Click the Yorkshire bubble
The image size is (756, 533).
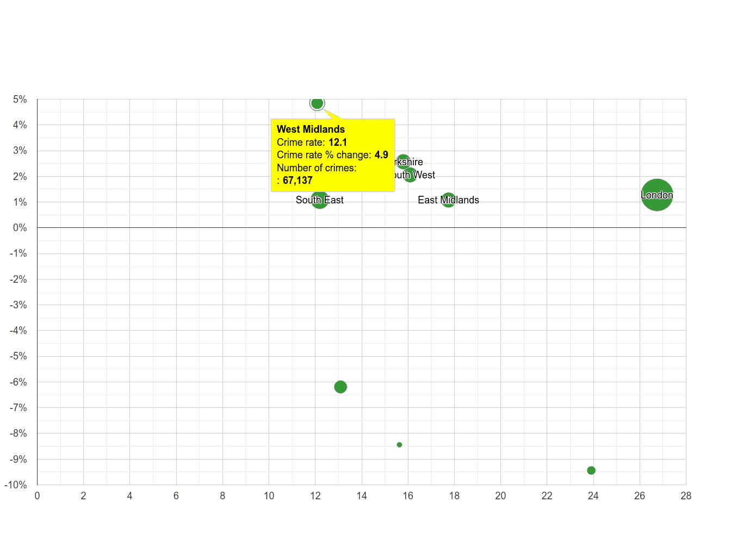pyautogui.click(x=403, y=162)
